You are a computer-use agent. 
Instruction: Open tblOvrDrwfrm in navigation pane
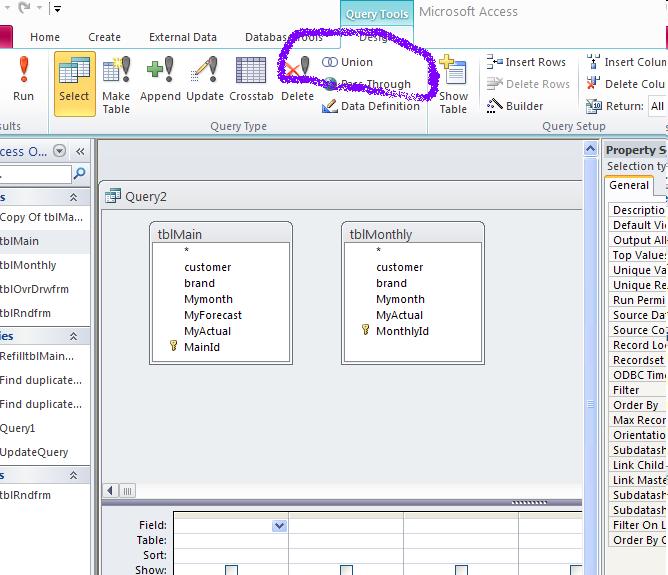[x=44, y=289]
